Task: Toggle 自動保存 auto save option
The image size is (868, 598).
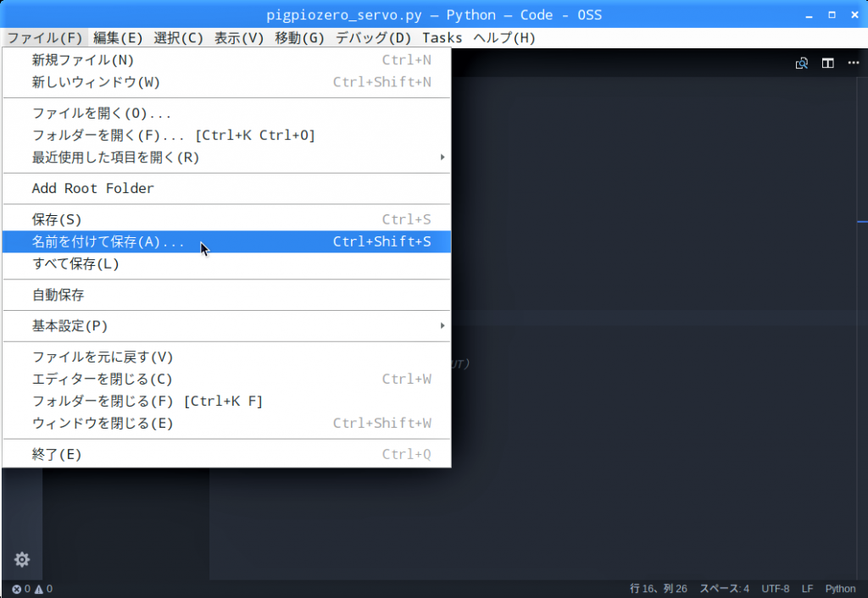Action: 58,295
